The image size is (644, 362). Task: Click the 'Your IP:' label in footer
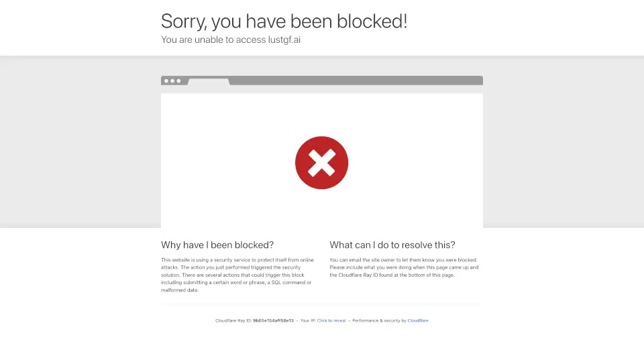coord(308,320)
